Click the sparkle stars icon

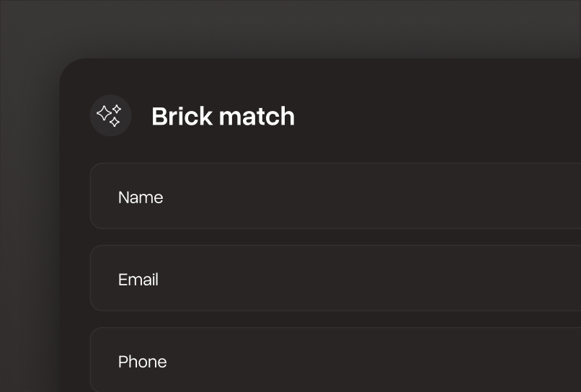coord(110,115)
